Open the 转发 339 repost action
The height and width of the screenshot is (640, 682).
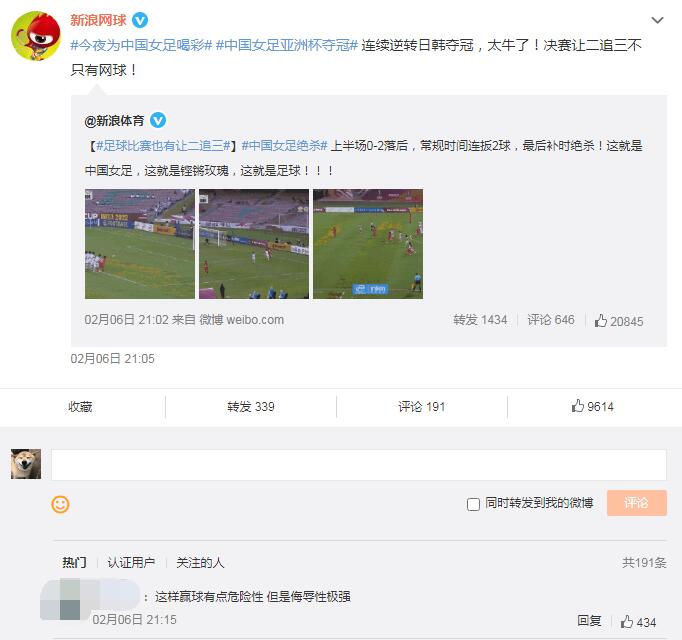(251, 406)
